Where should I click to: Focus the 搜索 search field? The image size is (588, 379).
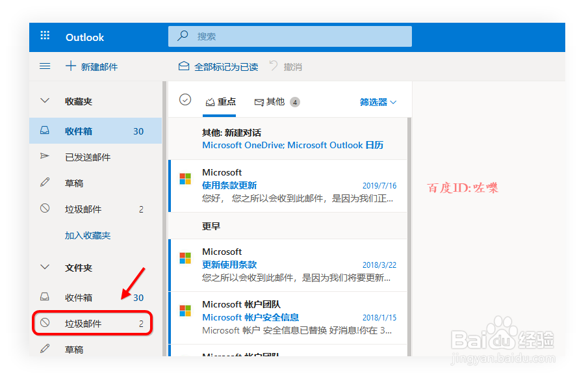(x=290, y=36)
